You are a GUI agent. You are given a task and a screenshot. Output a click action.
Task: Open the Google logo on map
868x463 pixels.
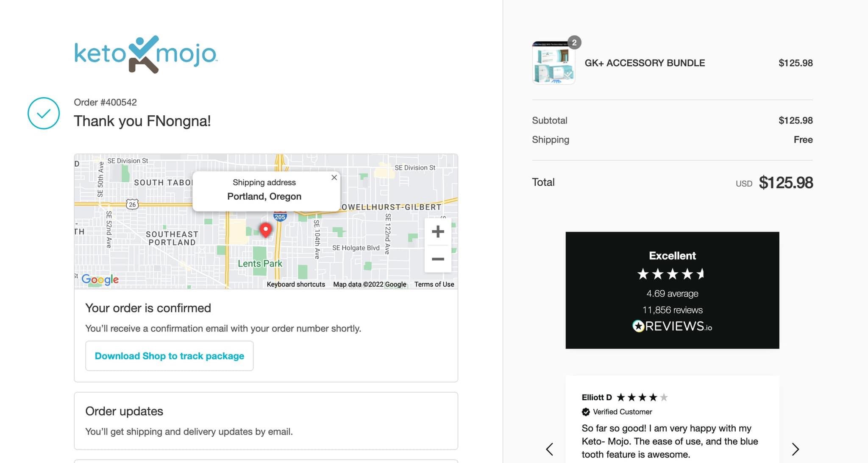pyautogui.click(x=100, y=279)
